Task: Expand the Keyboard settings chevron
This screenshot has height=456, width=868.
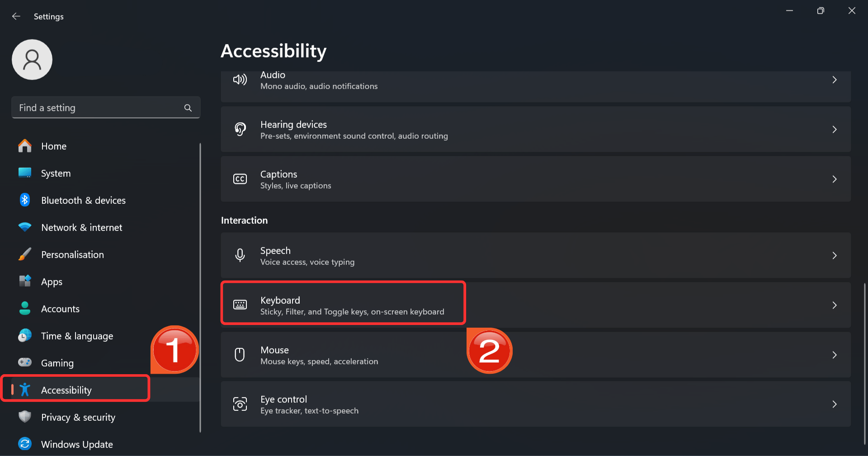Action: click(x=835, y=306)
